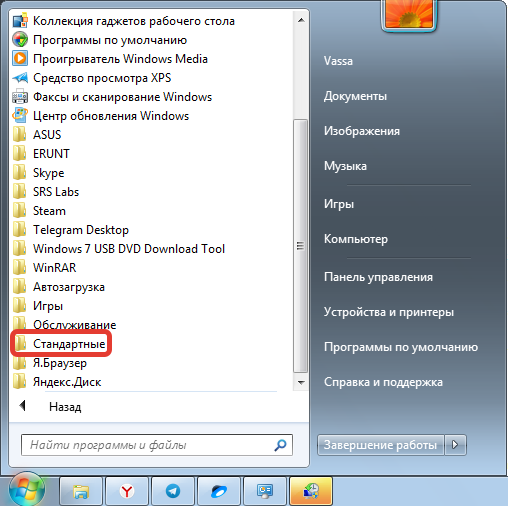The width and height of the screenshot is (508, 506).
Task: Click the Яндекс.Диск folder icon
Action: tap(20, 382)
